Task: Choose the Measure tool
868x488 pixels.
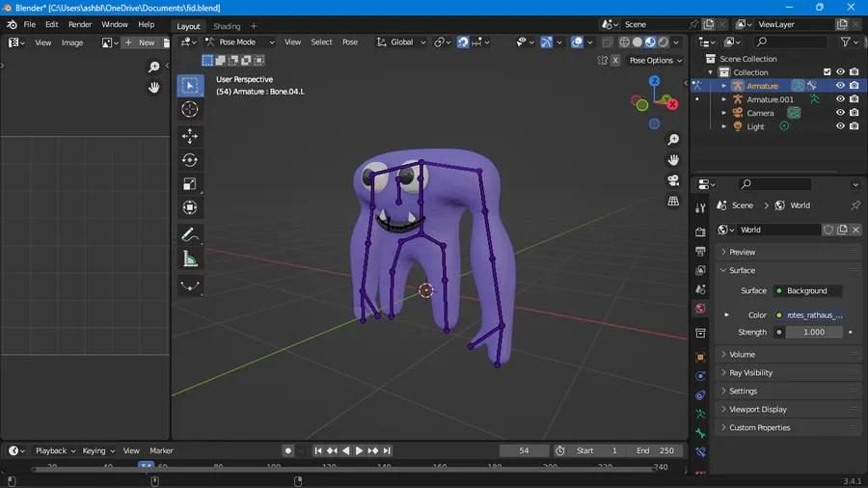Action: 190,258
